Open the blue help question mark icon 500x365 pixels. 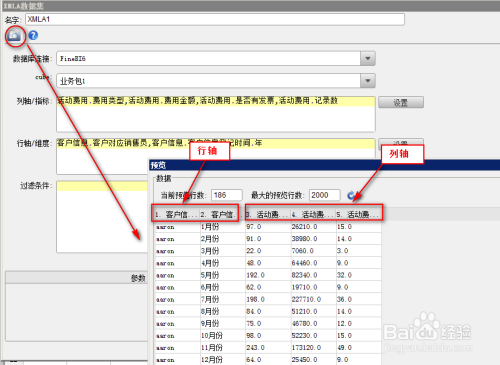click(33, 35)
